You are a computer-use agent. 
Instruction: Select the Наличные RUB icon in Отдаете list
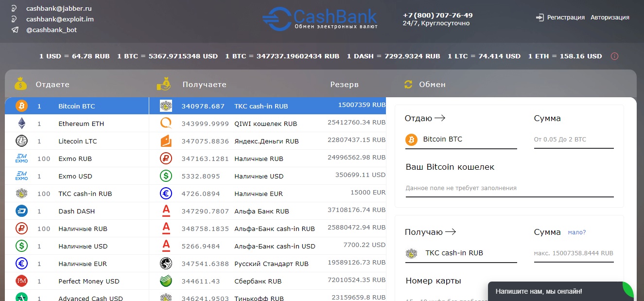(x=22, y=229)
